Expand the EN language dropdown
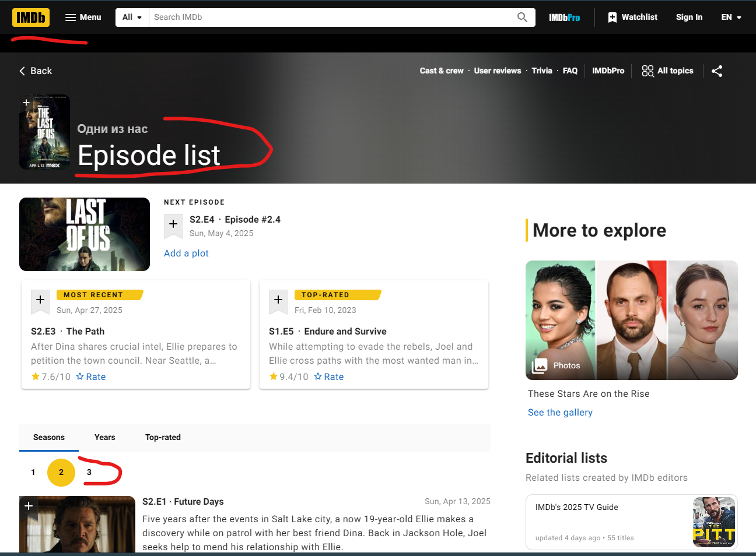Screen dimensions: 756x556 tap(731, 17)
